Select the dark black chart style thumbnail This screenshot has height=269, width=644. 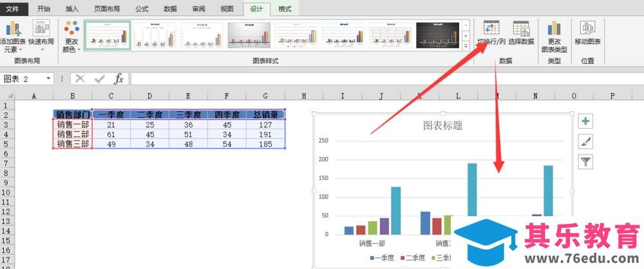pyautogui.click(x=437, y=36)
